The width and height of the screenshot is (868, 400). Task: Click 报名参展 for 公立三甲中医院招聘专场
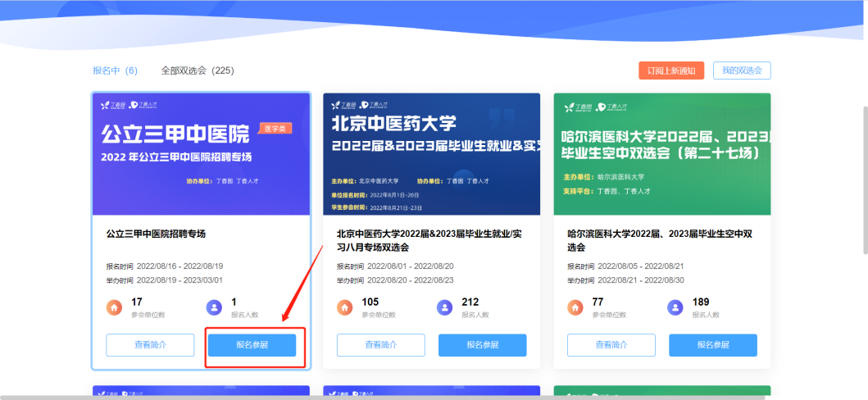[x=252, y=345]
